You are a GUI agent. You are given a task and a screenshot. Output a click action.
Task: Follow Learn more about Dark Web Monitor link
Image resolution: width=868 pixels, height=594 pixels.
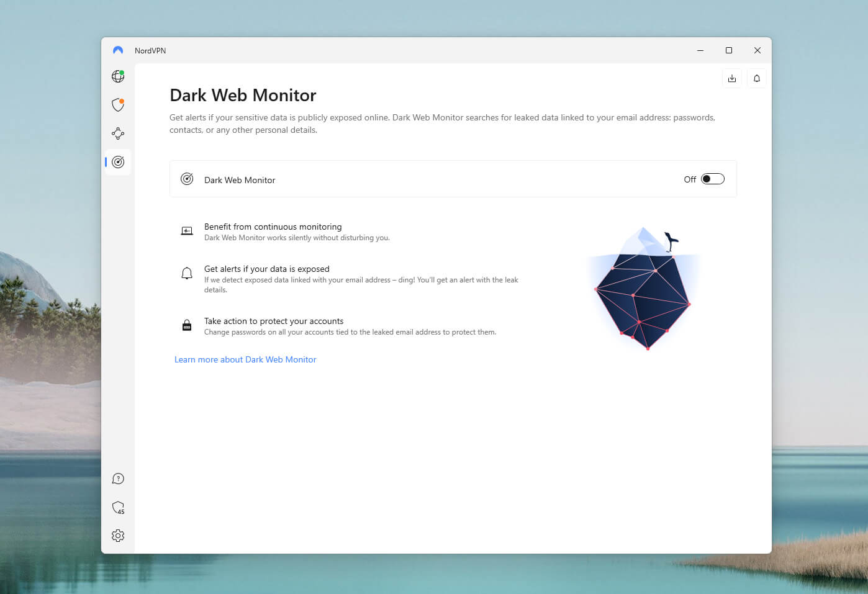point(245,359)
